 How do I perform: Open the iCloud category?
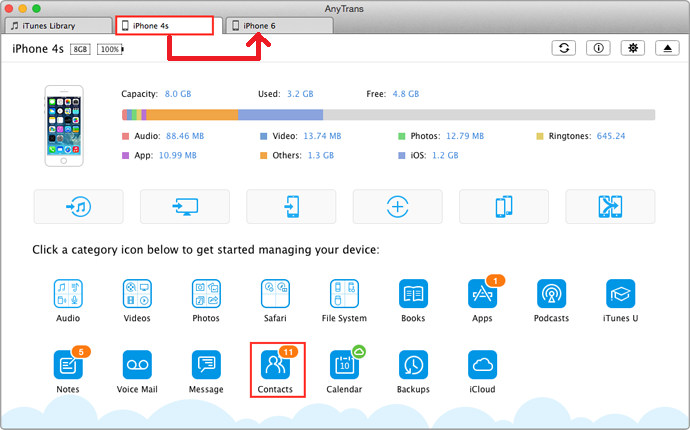point(482,365)
